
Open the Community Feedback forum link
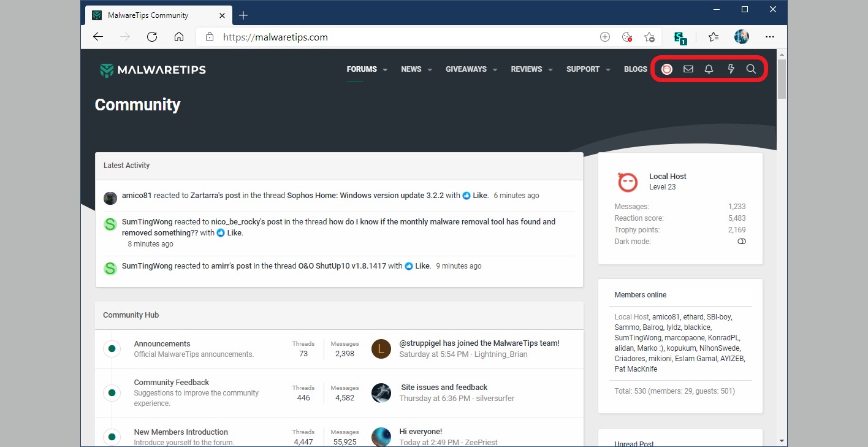click(x=172, y=383)
